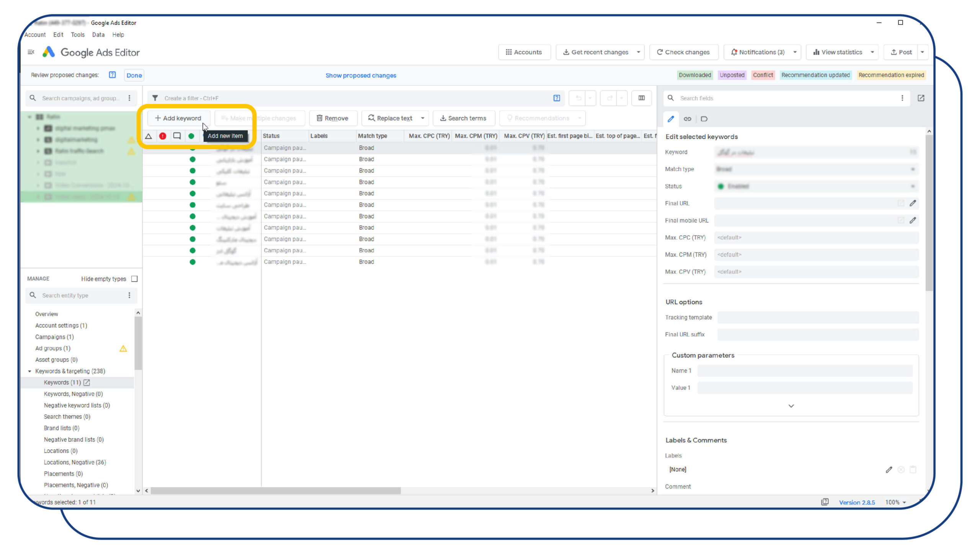
Task: Click the Tracking template field
Action: (x=818, y=318)
